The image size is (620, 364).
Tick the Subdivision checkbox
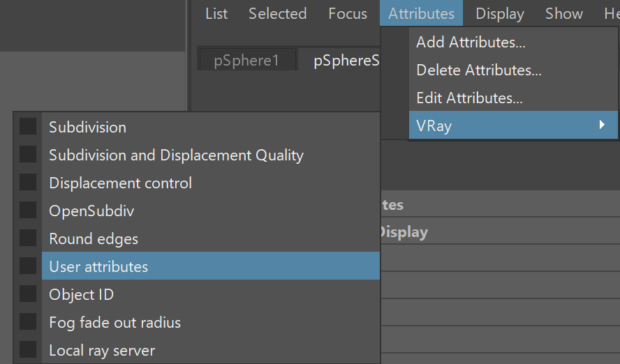pos(28,127)
